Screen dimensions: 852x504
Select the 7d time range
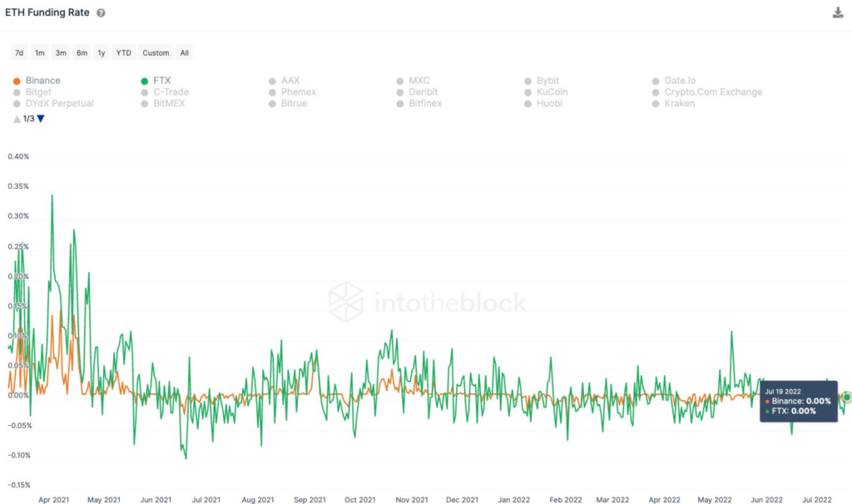click(19, 52)
